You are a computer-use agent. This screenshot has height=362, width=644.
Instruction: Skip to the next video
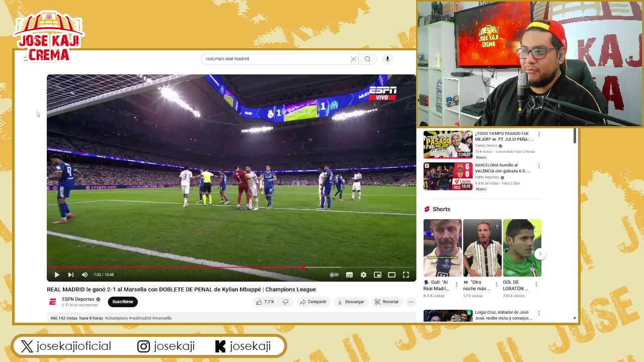pos(71,275)
